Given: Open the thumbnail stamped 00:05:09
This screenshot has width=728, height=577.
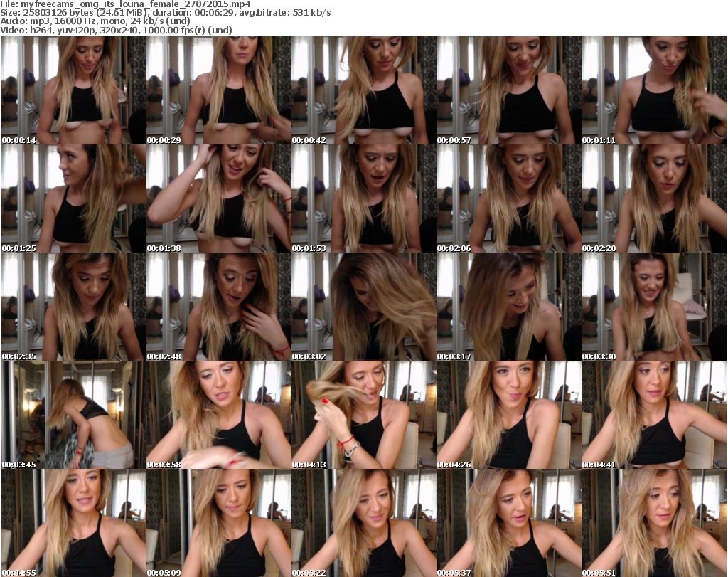Looking at the screenshot, I should (x=219, y=523).
